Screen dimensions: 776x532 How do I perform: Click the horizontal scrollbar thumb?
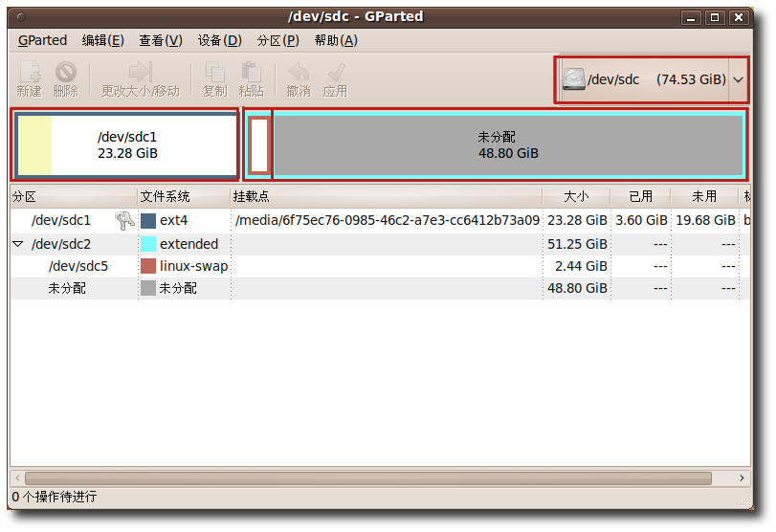(368, 478)
